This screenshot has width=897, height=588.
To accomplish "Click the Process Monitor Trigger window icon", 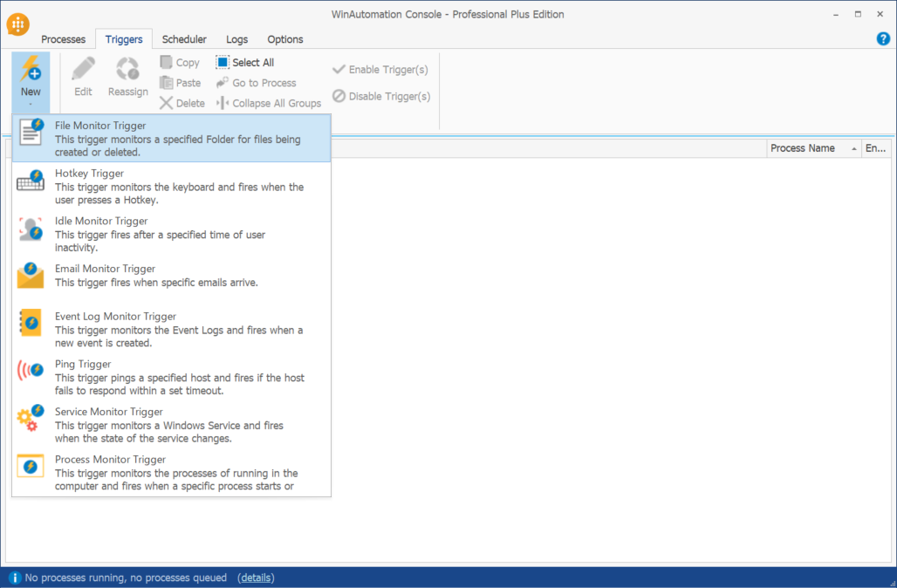I will pos(31,466).
